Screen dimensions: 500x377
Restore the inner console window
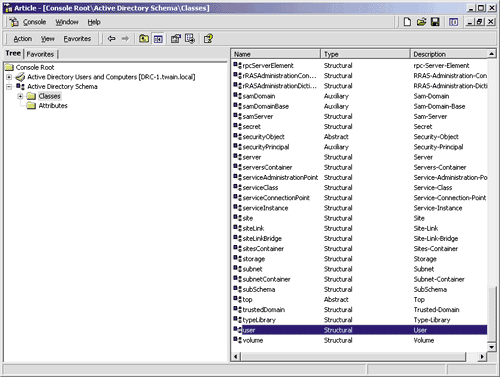(480, 22)
